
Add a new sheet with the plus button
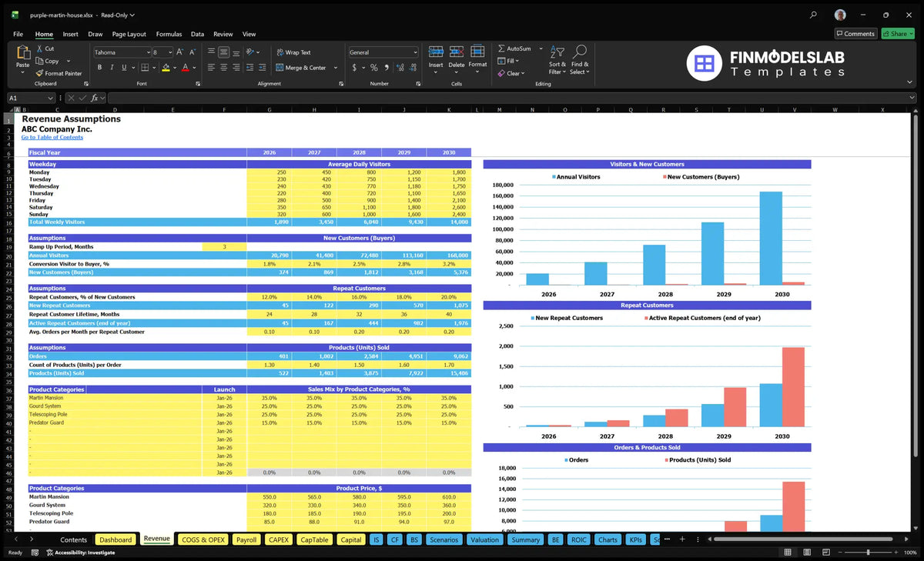coord(681,539)
